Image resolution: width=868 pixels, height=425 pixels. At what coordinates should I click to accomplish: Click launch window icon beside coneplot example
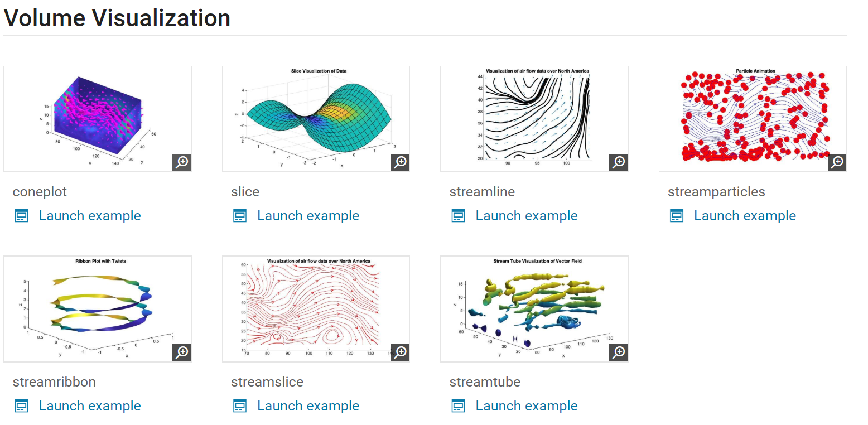tap(21, 216)
